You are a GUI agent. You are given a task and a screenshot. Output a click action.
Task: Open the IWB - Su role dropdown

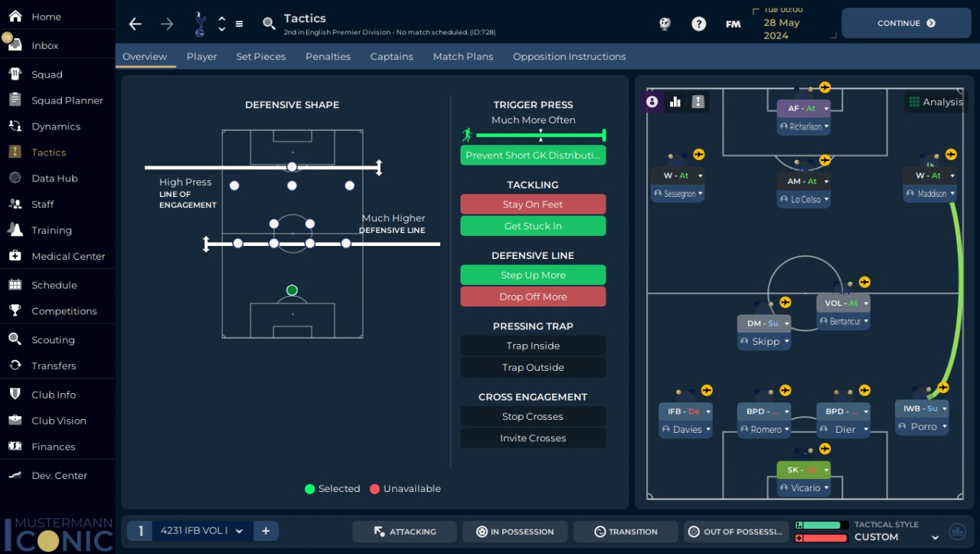coord(922,408)
